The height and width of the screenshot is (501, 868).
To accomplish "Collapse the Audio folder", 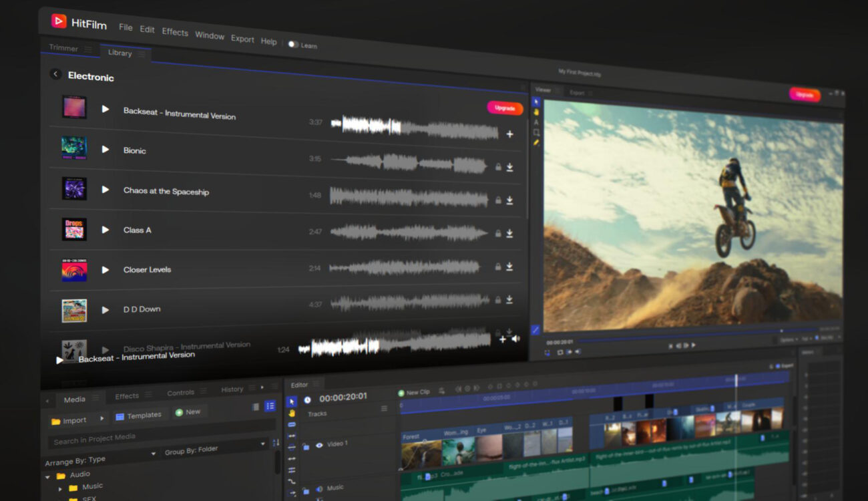I will 47,477.
